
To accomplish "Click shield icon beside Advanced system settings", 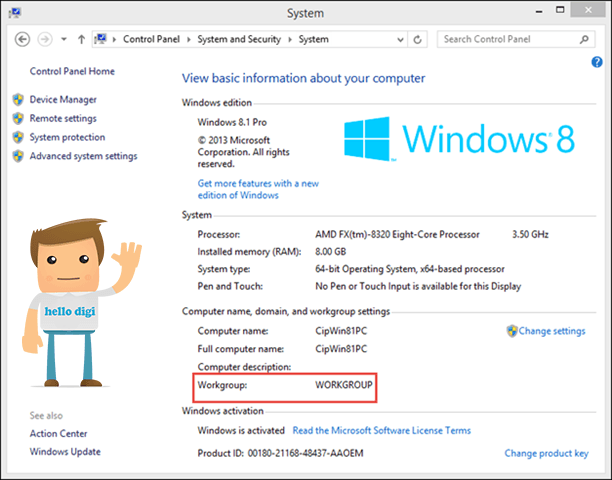I will tap(18, 156).
